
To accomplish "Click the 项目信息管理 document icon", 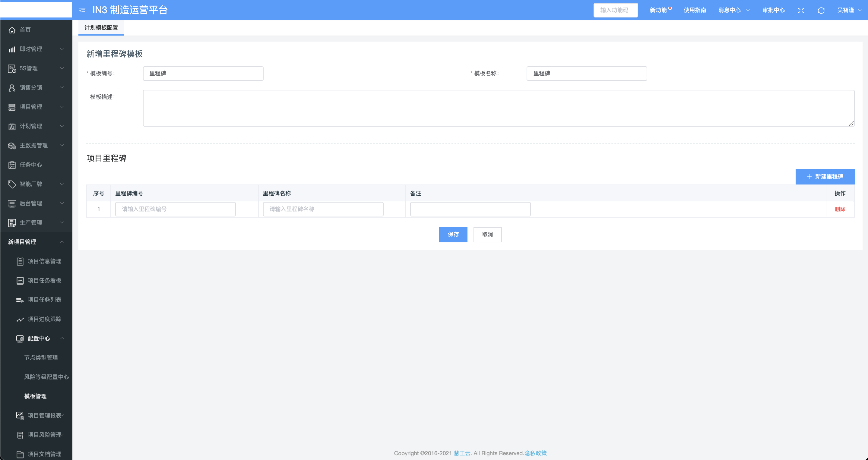I will (20, 261).
